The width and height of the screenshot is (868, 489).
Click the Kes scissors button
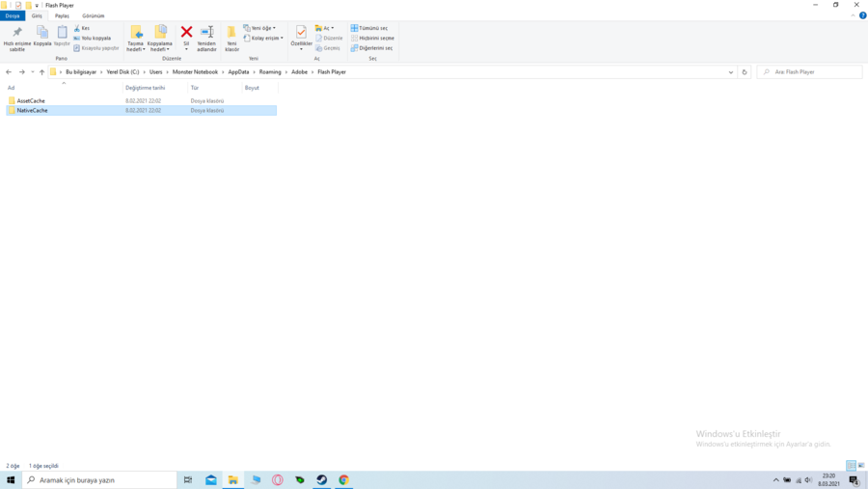pos(82,28)
